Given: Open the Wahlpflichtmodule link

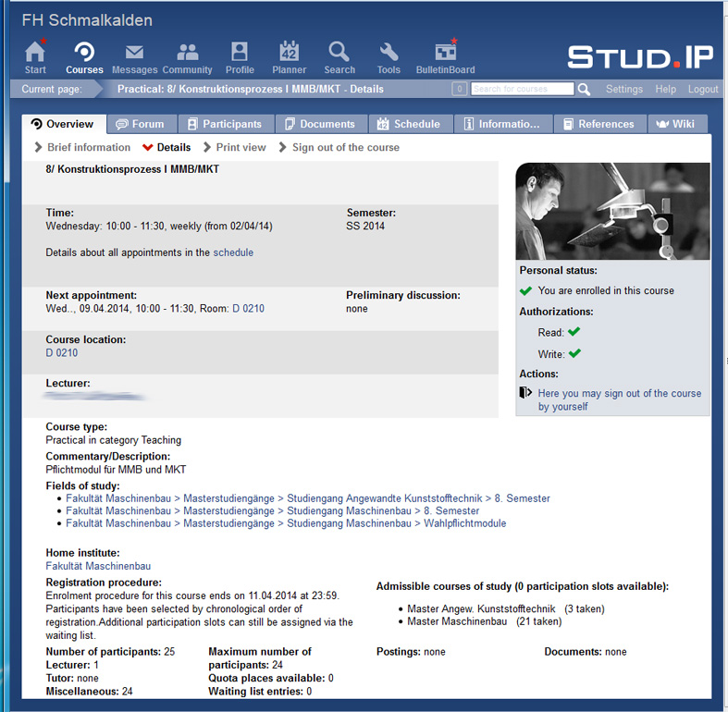Looking at the screenshot, I should [464, 523].
